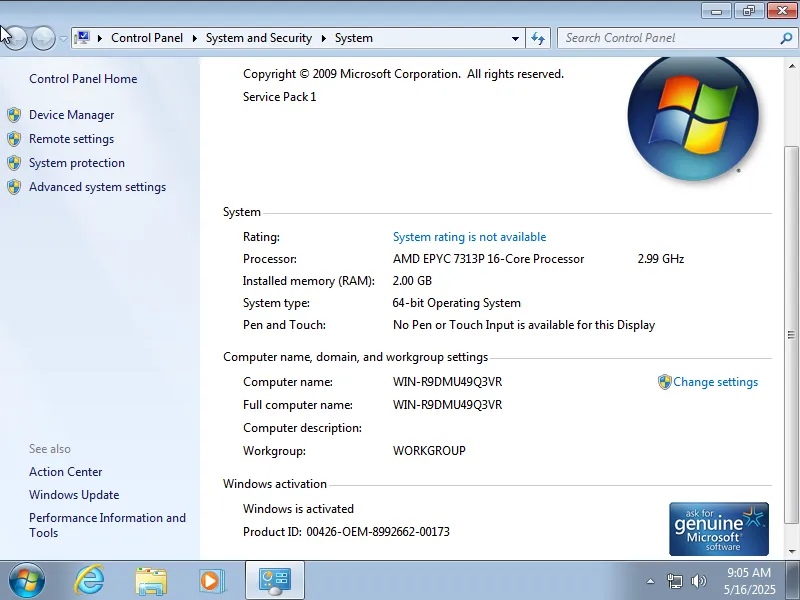Screen dimensions: 800x600
Task: Expand arrow after Control Panel breadcrumb
Action: [x=194, y=38]
